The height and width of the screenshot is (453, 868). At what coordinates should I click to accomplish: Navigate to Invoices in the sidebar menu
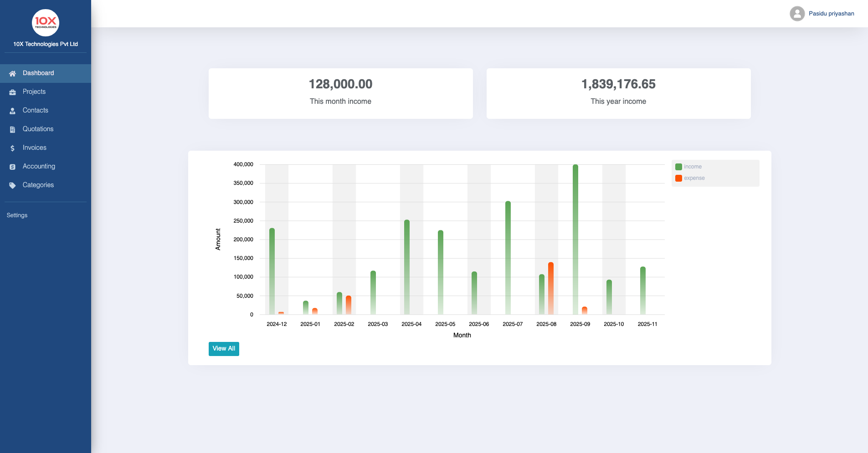34,148
